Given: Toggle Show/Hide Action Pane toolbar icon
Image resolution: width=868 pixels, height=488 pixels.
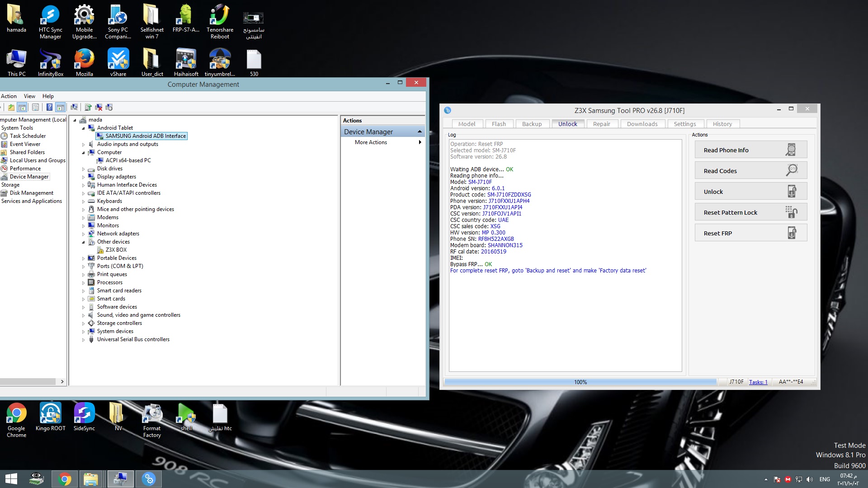Looking at the screenshot, I should [61, 107].
